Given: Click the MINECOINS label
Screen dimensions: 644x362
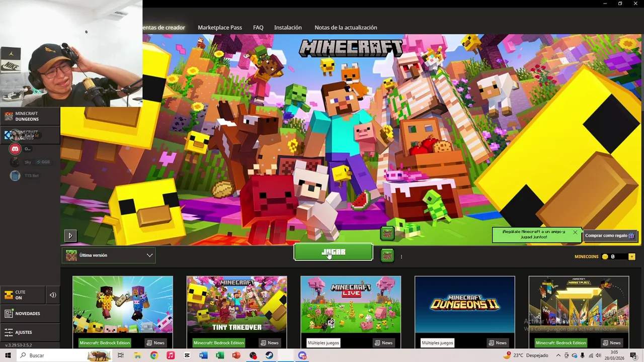Looking at the screenshot, I should click(587, 256).
